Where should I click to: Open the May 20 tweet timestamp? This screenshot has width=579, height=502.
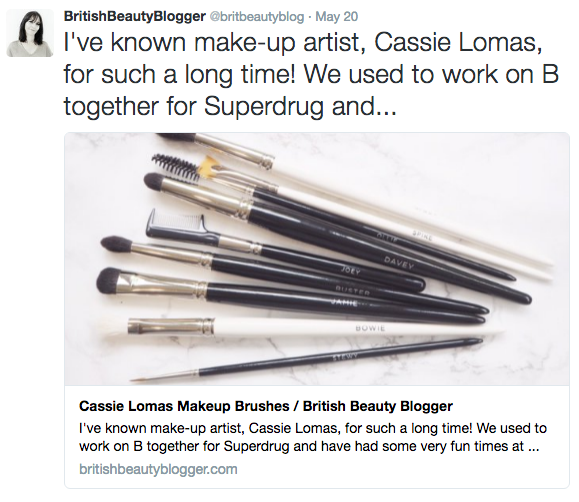coord(336,17)
